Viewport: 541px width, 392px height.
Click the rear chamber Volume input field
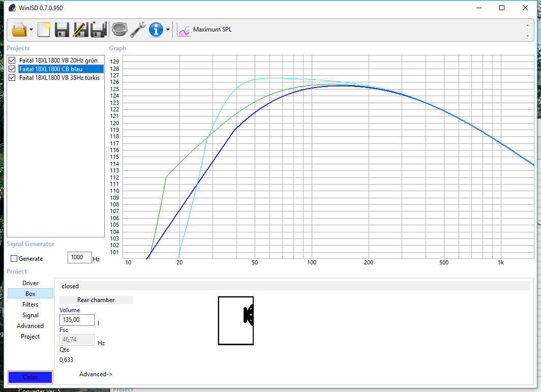(x=77, y=320)
